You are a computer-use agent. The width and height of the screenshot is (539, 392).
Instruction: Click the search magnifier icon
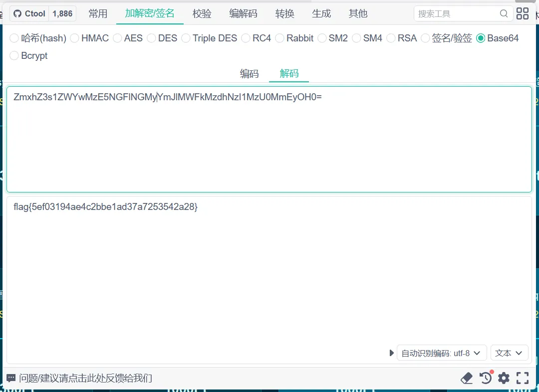504,14
